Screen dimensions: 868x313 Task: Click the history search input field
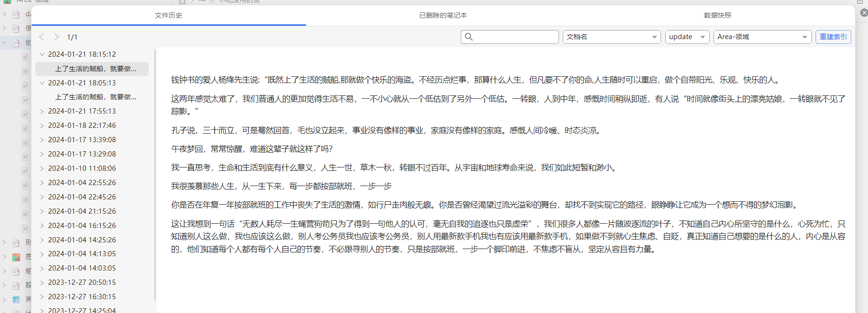[510, 37]
